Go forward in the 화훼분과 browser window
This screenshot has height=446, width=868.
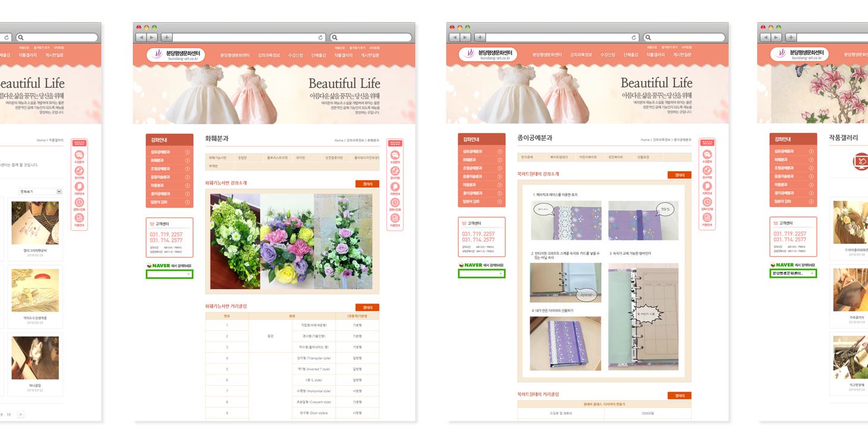tap(151, 38)
